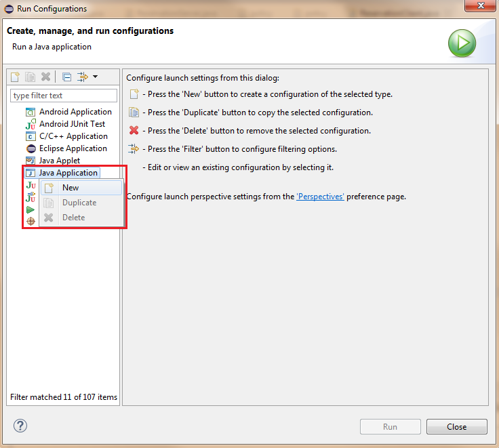Select Java Application in the tree

tap(68, 173)
